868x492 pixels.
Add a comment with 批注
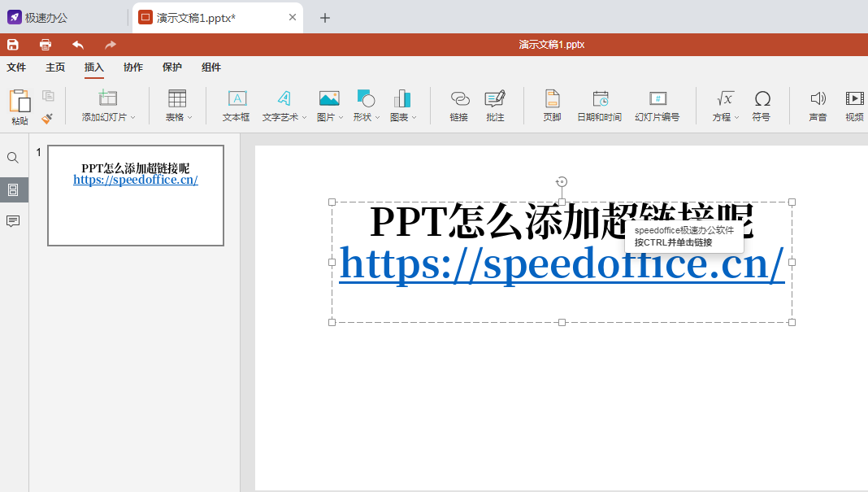click(495, 106)
